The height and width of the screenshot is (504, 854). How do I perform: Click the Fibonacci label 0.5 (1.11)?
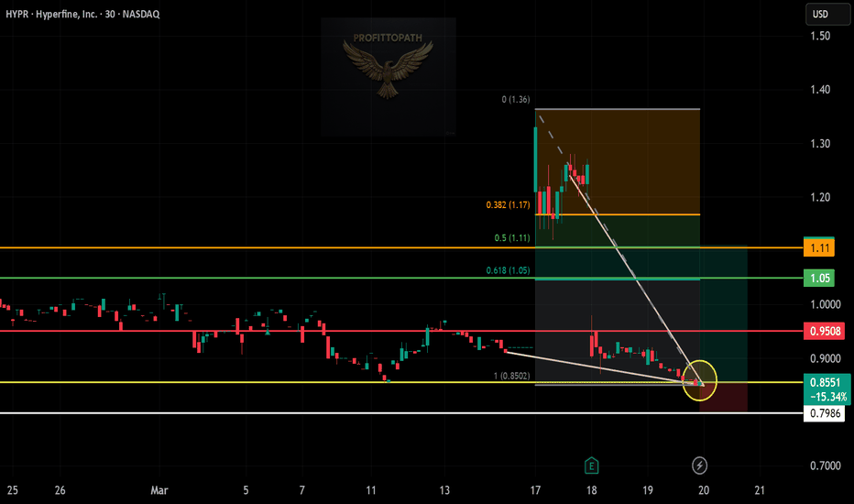(x=511, y=238)
